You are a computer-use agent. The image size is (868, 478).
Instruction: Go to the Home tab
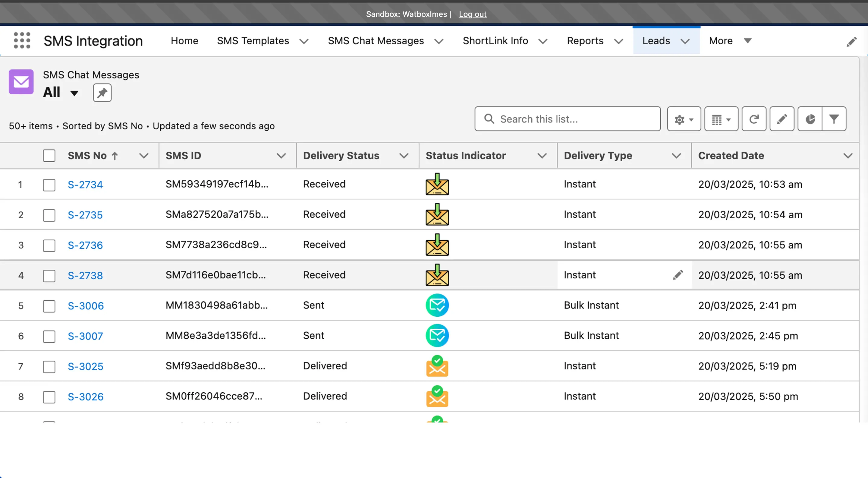[184, 41]
